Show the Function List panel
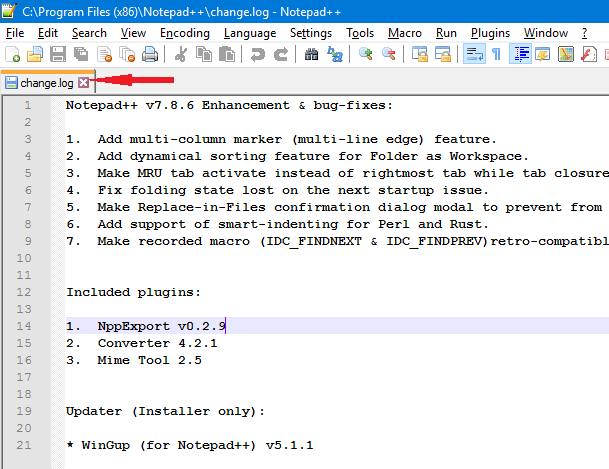 point(589,54)
